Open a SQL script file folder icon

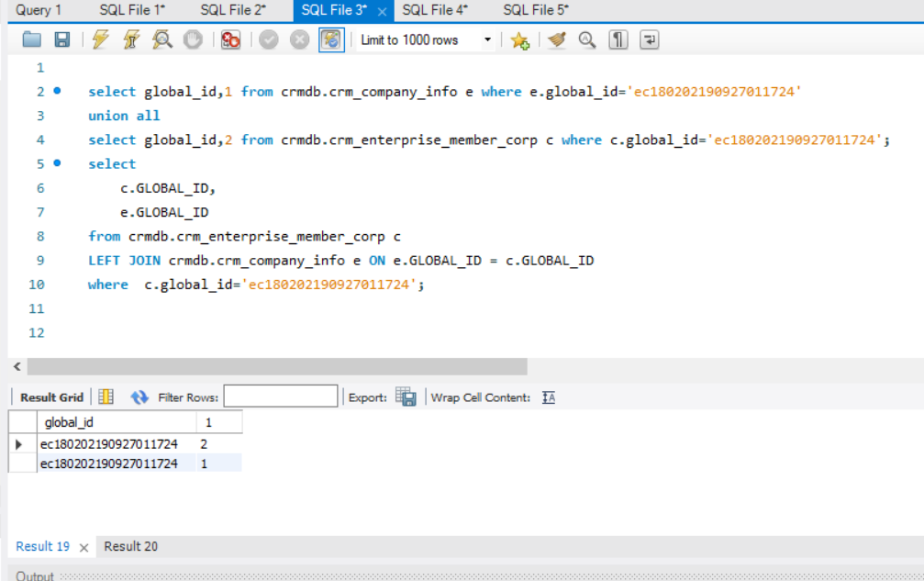[x=32, y=40]
